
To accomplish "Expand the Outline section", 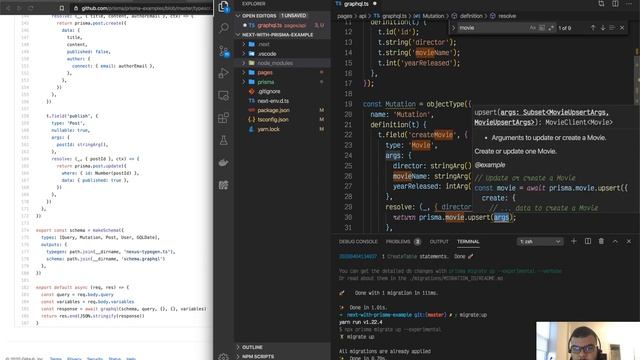I will (x=282, y=347).
